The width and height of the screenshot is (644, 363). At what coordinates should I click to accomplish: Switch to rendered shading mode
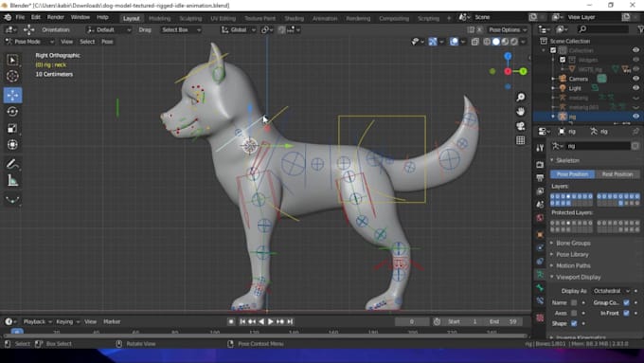(x=514, y=42)
